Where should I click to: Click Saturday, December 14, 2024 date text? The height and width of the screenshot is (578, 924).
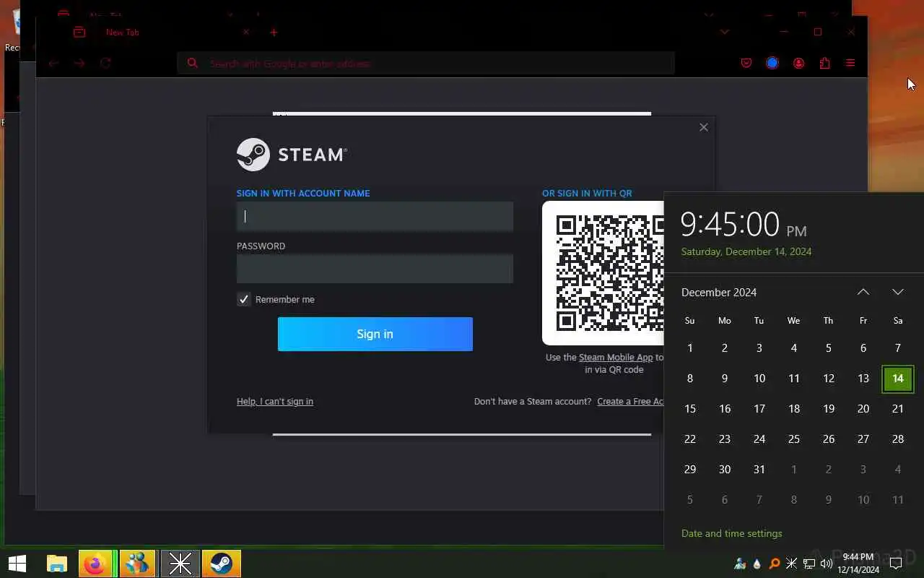coord(746,251)
